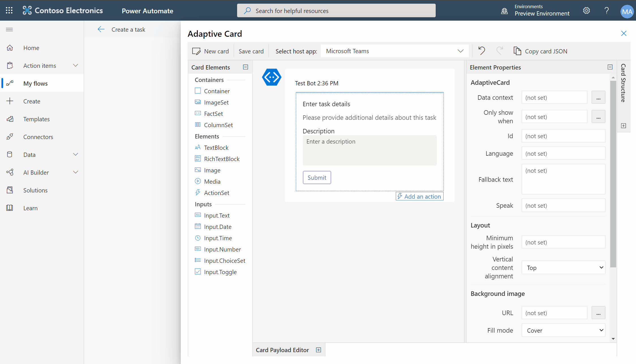Click the Element Properties scrollbar thumb

click(613, 174)
